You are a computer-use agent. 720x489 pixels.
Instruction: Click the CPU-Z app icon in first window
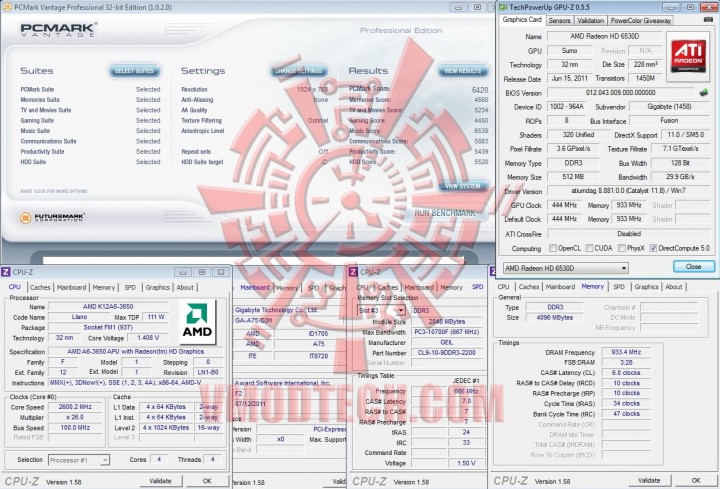click(6, 272)
